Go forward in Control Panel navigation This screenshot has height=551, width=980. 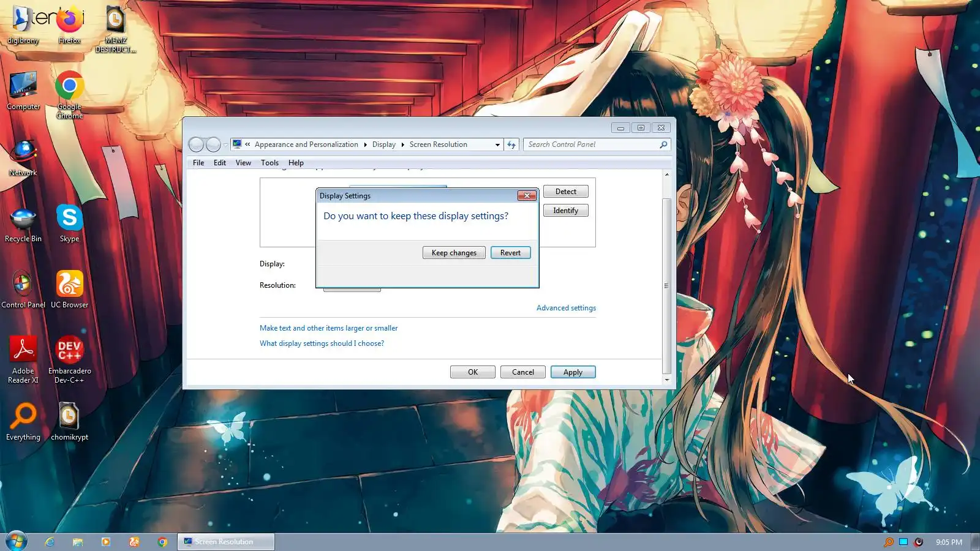[213, 144]
